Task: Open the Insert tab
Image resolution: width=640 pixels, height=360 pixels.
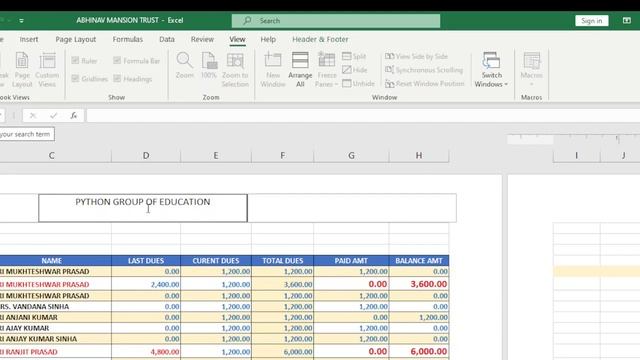Action: click(x=29, y=39)
